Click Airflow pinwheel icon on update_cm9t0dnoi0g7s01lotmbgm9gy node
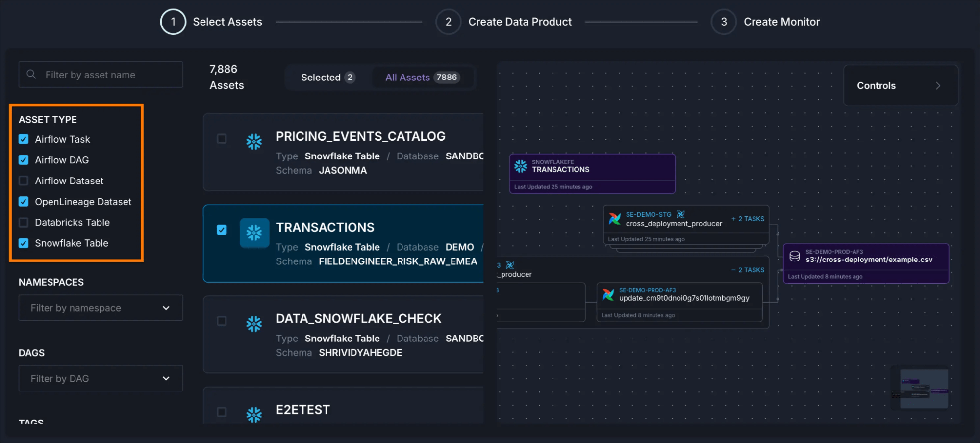This screenshot has height=443, width=980. (608, 294)
